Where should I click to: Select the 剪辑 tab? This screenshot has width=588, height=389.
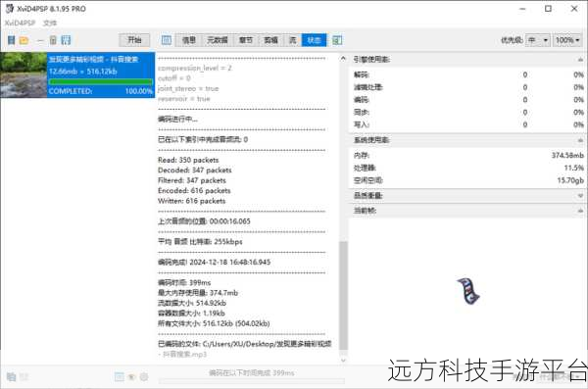tap(270, 40)
